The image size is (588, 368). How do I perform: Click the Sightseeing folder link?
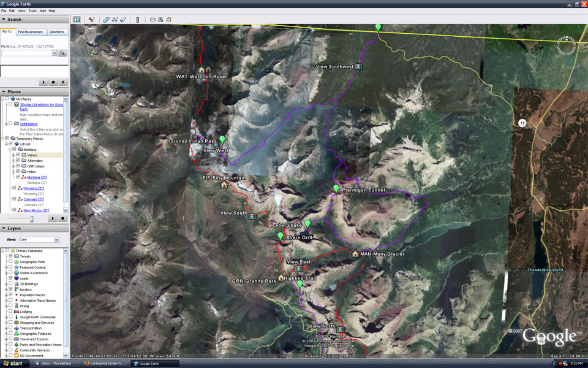29,124
